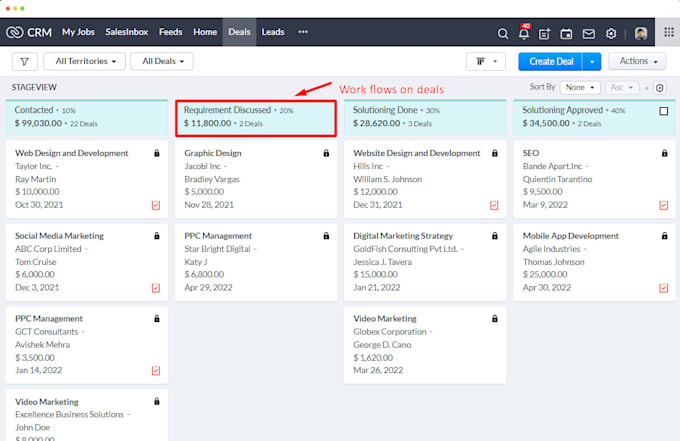Open the Graphic Design deal
Viewport: 680px width, 441px height.
[x=213, y=153]
